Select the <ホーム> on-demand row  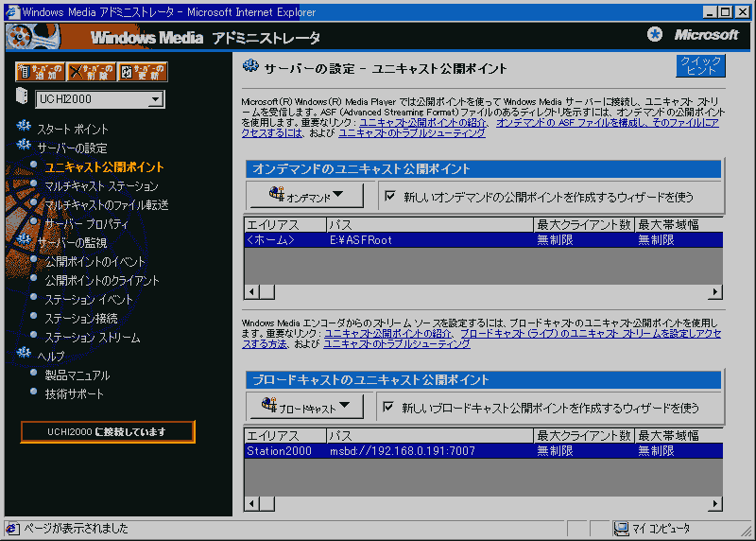point(483,240)
